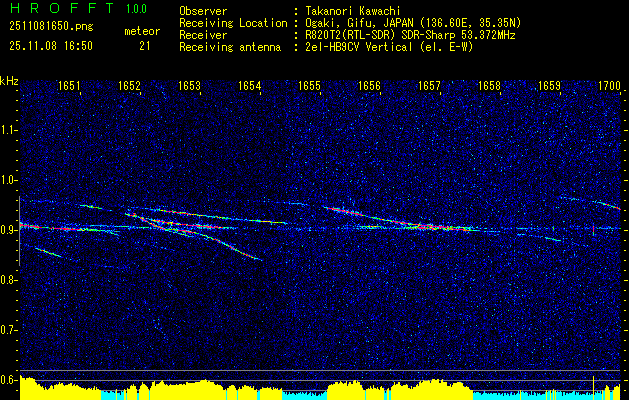Click the 1652 time axis marker

(129, 85)
